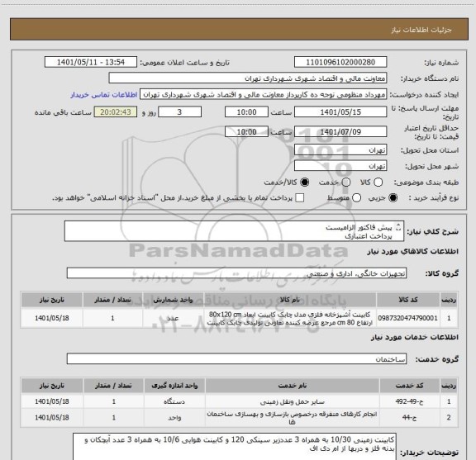
Task: Click the announcement date field 1401/05/11 - 13:54
Action: click(91, 62)
